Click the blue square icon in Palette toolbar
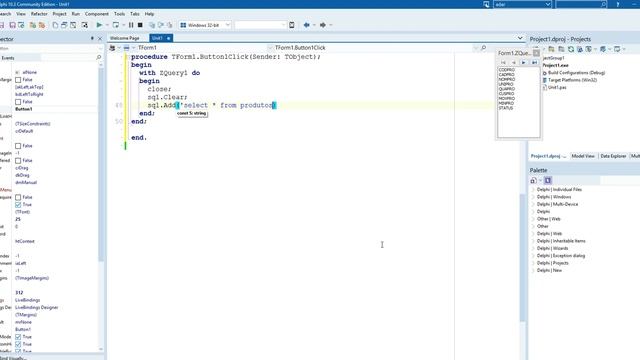Image resolution: width=640 pixels, height=360 pixels. coord(548,180)
